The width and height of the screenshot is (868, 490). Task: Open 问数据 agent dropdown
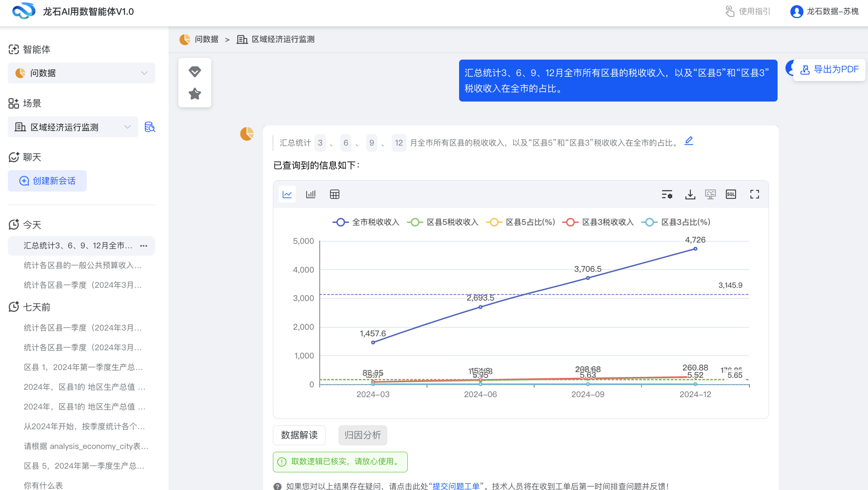tap(81, 73)
